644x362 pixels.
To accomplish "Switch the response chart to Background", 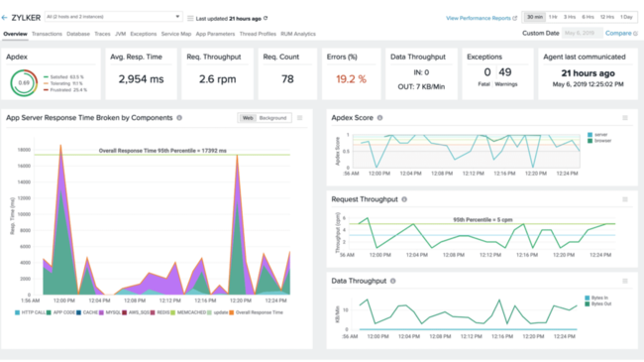I will [272, 118].
